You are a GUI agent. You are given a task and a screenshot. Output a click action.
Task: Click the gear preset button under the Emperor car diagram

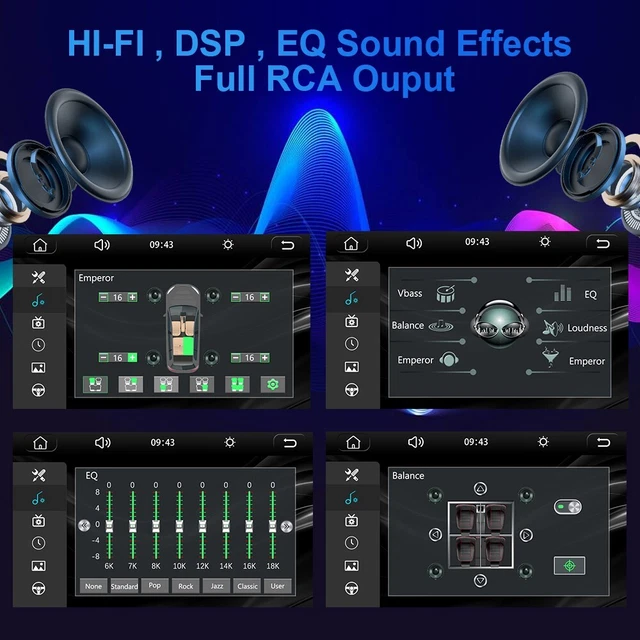point(273,384)
